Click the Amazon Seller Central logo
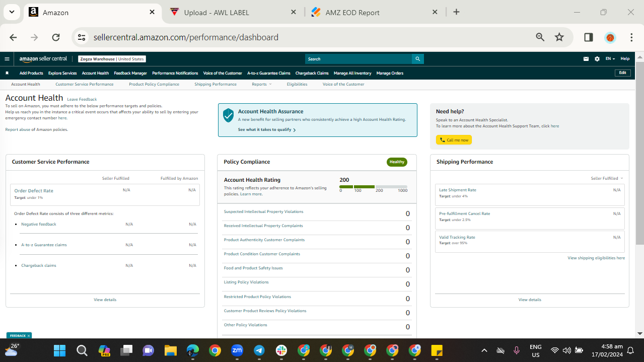644x362 pixels. click(x=43, y=59)
